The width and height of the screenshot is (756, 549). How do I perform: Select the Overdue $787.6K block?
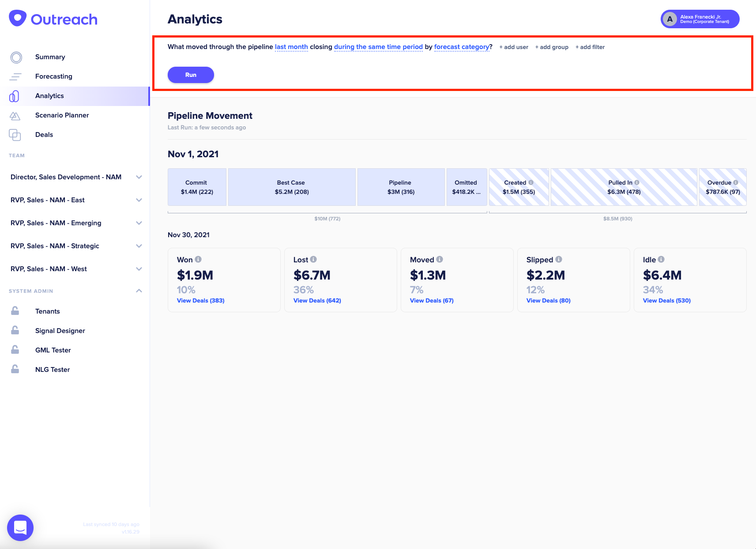[x=723, y=187]
